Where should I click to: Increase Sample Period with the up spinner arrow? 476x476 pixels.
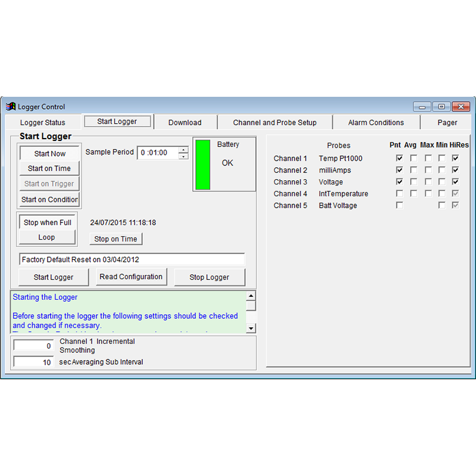(183, 150)
